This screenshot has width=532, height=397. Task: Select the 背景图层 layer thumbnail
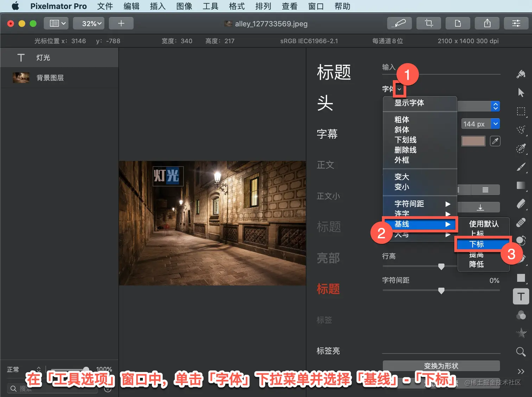click(x=21, y=78)
